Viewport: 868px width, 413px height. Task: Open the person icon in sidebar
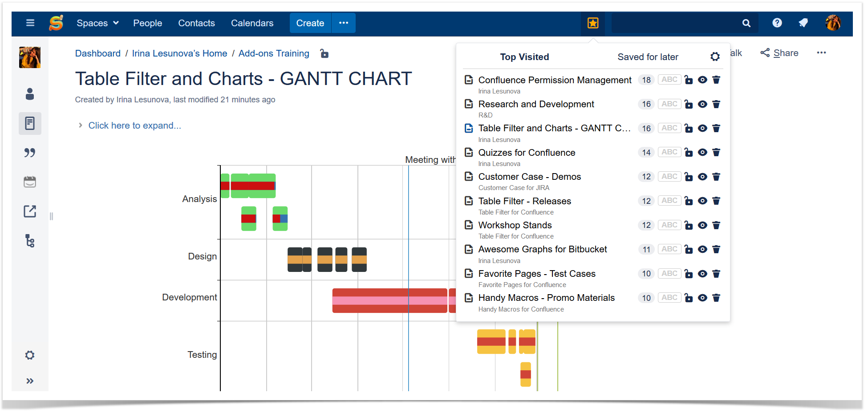point(30,94)
